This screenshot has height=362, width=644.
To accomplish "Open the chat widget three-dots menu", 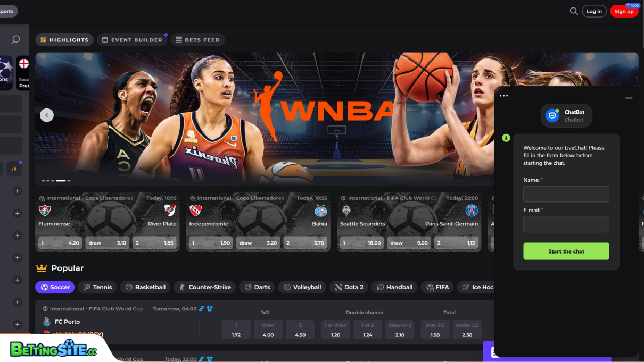I will point(503,96).
